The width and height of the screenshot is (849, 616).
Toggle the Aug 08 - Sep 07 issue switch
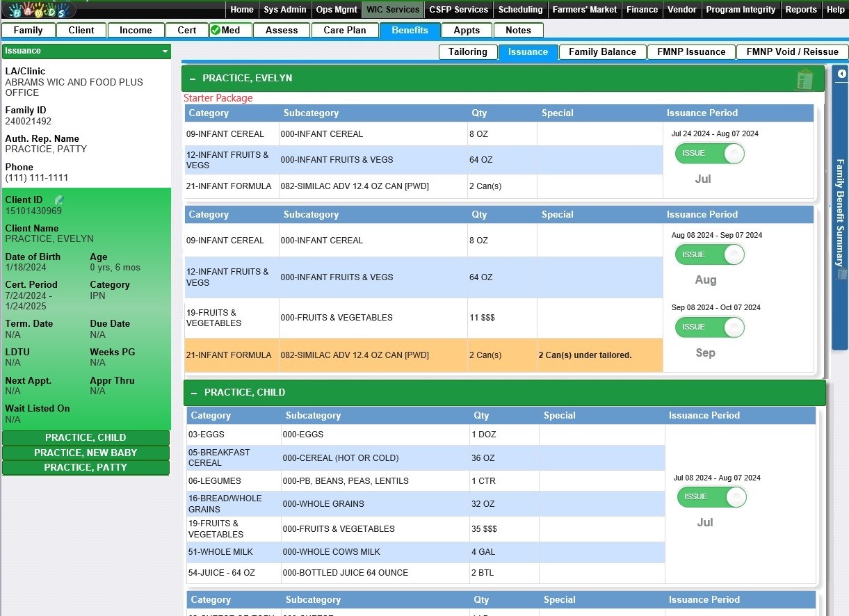point(709,255)
